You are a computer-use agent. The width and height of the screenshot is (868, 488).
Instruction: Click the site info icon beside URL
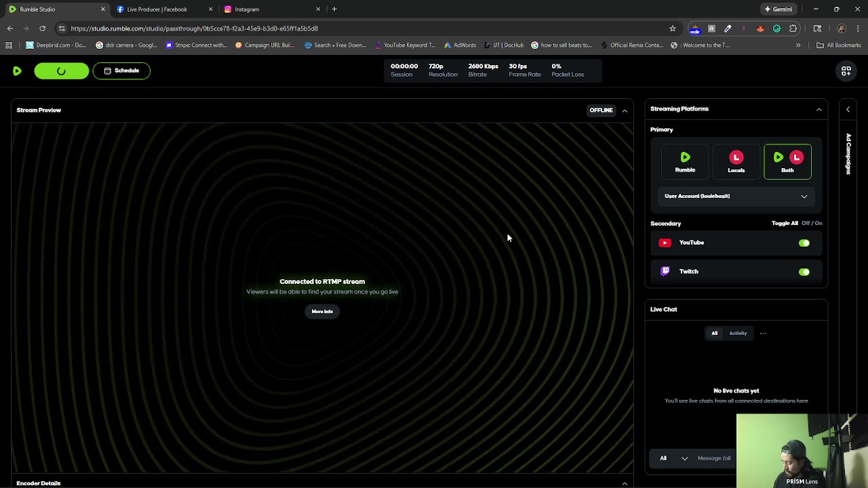coord(62,28)
